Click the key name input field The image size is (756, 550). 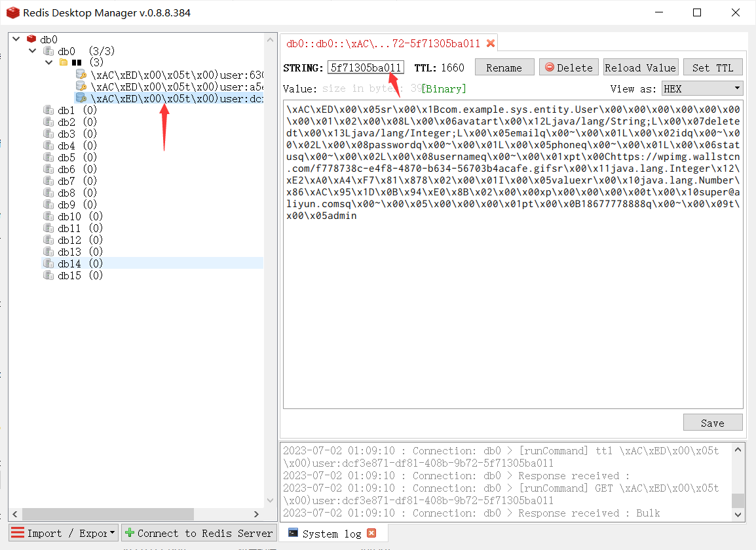(x=366, y=68)
